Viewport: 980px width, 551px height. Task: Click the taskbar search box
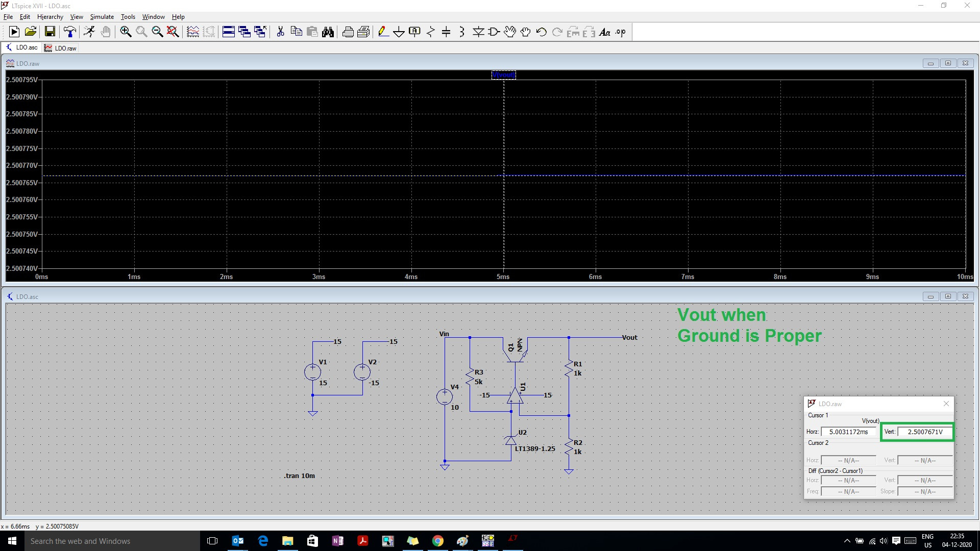click(112, 541)
